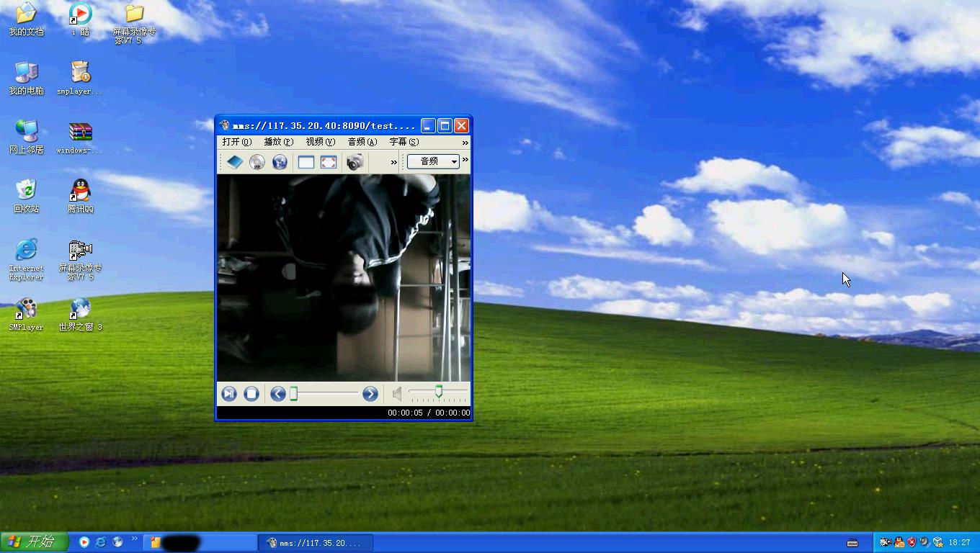Select the 屏幕录像专家V7.5 folder icon
The image size is (980, 553).
134,24
